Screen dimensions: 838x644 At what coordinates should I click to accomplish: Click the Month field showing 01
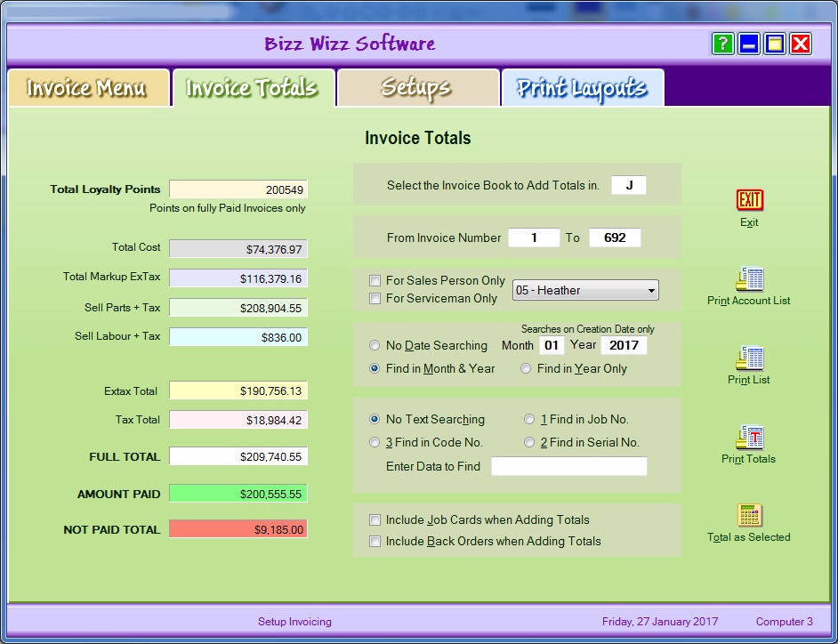pyautogui.click(x=552, y=345)
